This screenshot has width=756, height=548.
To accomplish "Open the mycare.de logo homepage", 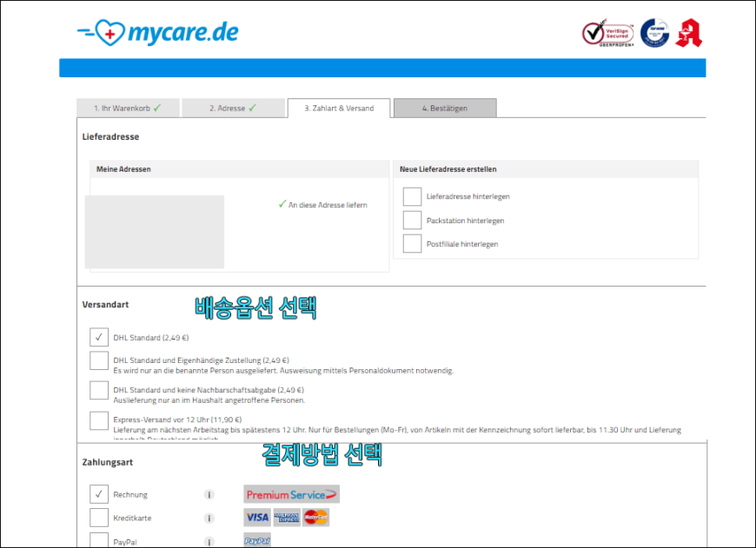I will pos(157,32).
